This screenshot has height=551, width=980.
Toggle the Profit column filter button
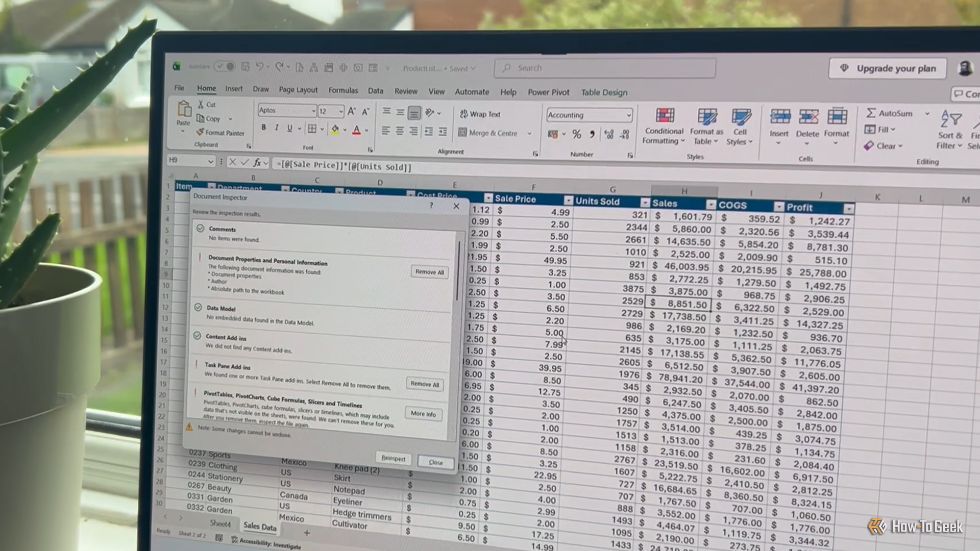(848, 209)
